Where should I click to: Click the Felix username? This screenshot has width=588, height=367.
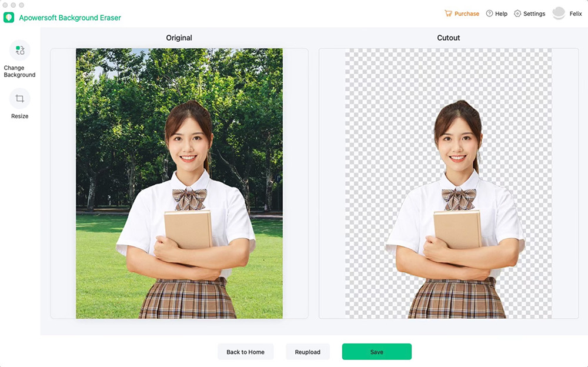(x=576, y=14)
